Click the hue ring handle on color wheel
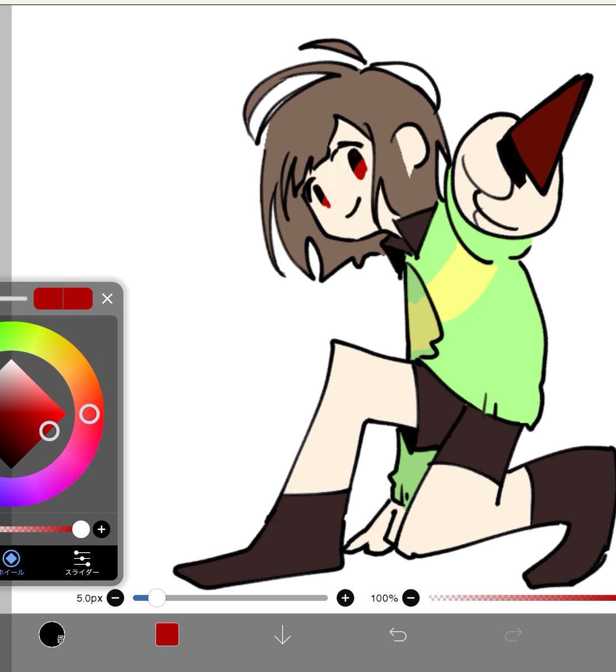This screenshot has height=672, width=616. (x=90, y=414)
